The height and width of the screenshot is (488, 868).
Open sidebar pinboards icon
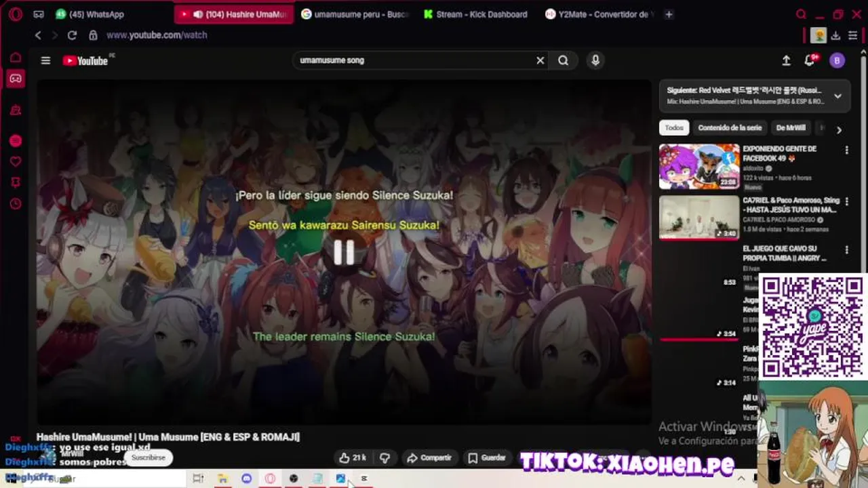click(15, 182)
